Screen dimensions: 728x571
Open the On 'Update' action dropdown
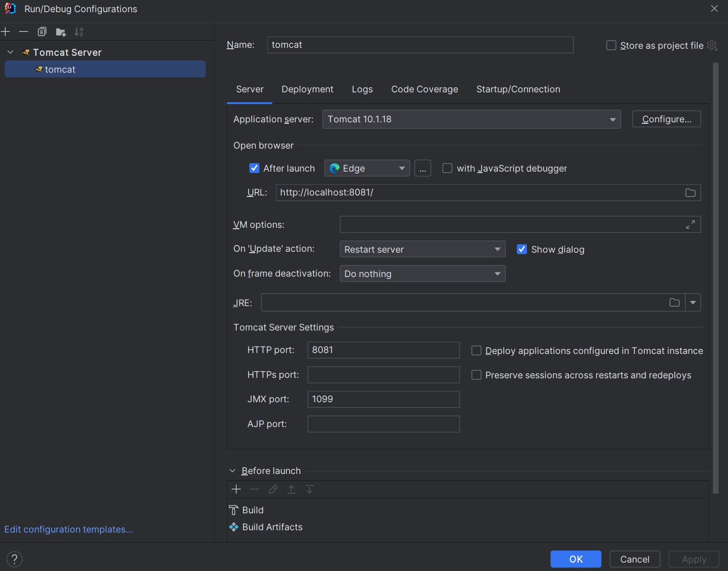pyautogui.click(x=423, y=249)
